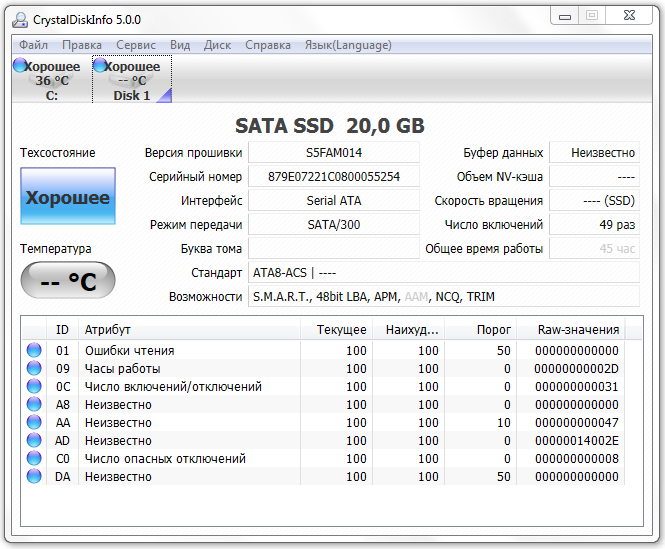The width and height of the screenshot is (665, 549).
Task: Click status orb of the A8 row
Action: [34, 404]
